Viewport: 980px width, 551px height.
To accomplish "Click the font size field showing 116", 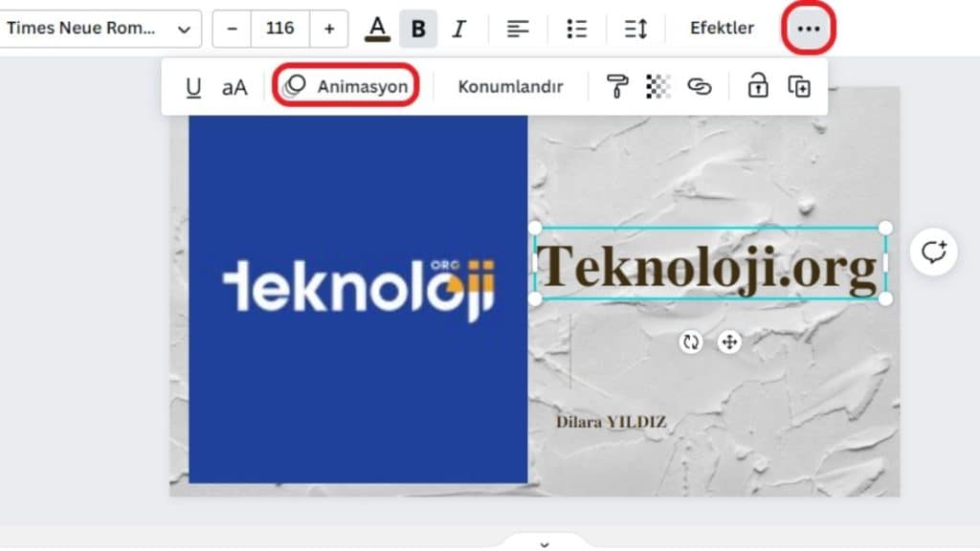I will pyautogui.click(x=280, y=29).
